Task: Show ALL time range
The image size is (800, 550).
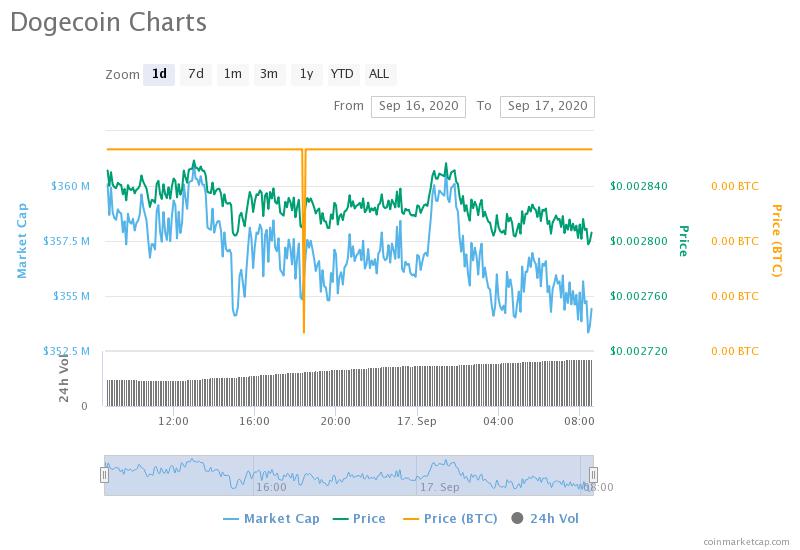Action: tap(379, 74)
